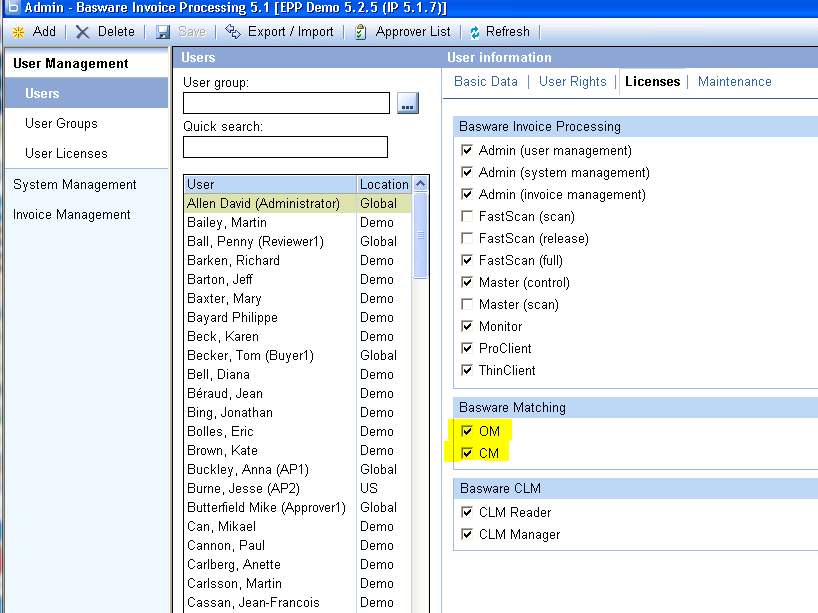Select user Carlberg, Anette
This screenshot has height=613, width=818.
[298, 564]
